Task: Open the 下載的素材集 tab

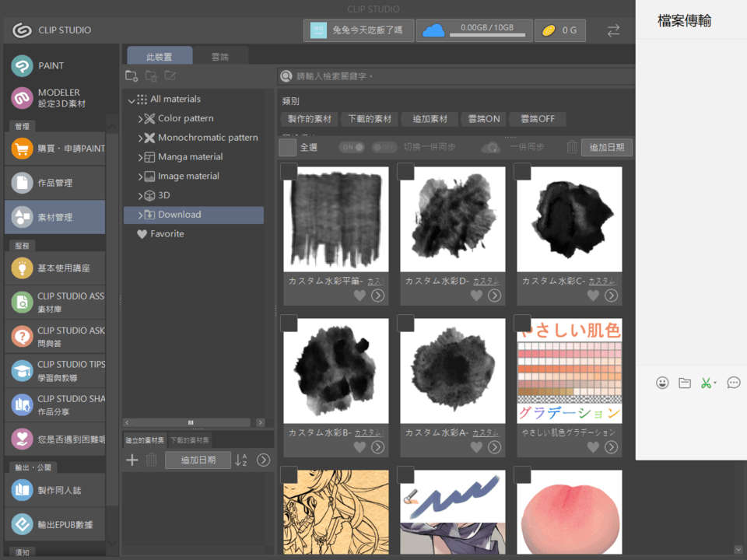Action: coord(190,440)
